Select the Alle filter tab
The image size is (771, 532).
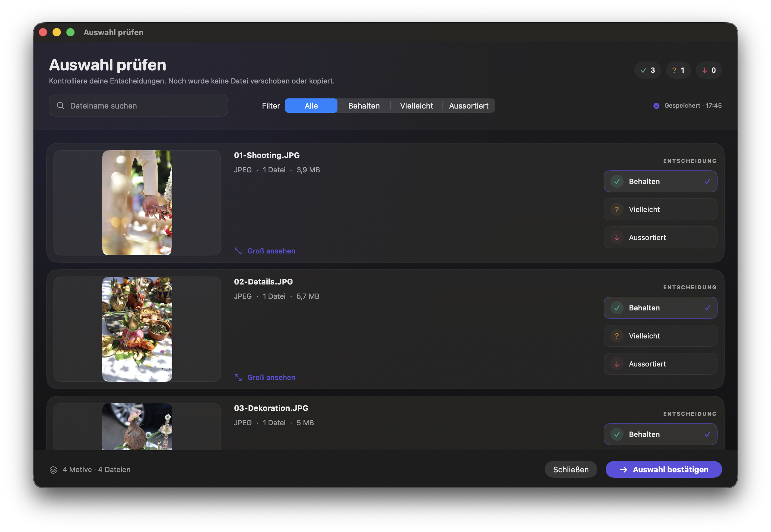(x=311, y=106)
